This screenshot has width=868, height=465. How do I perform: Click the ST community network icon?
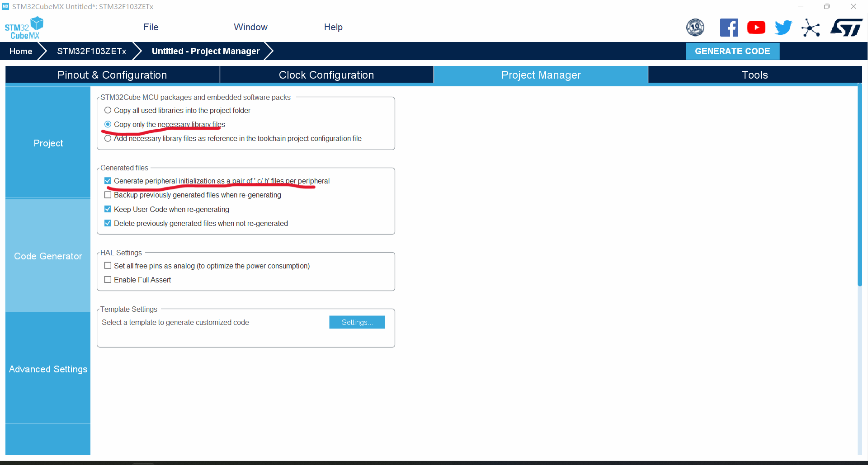(x=811, y=28)
